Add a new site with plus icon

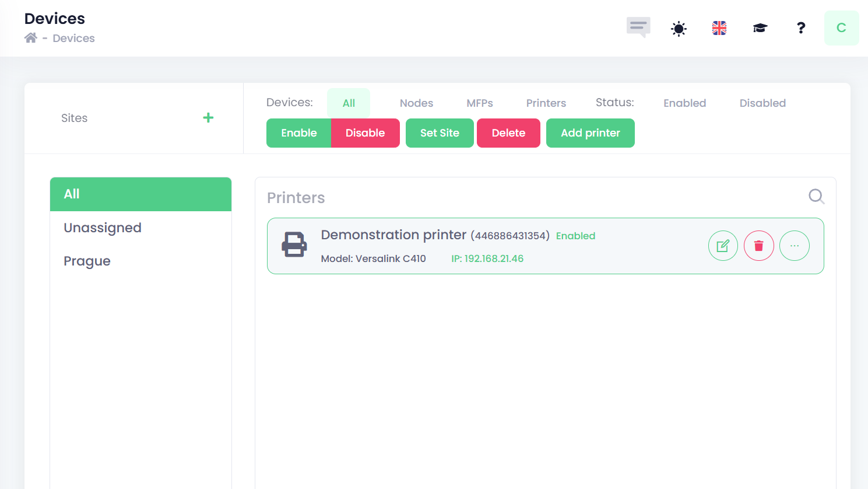point(208,118)
